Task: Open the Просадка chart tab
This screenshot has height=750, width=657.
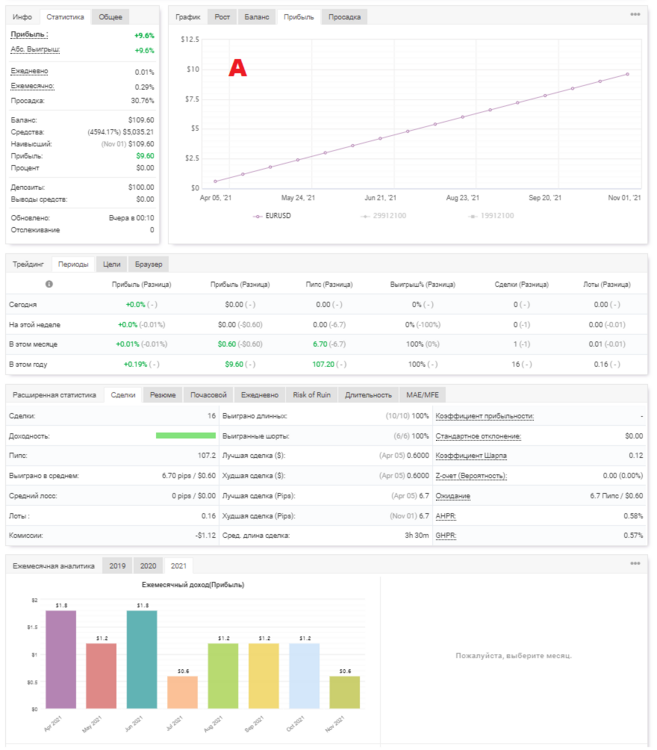Action: click(x=344, y=17)
